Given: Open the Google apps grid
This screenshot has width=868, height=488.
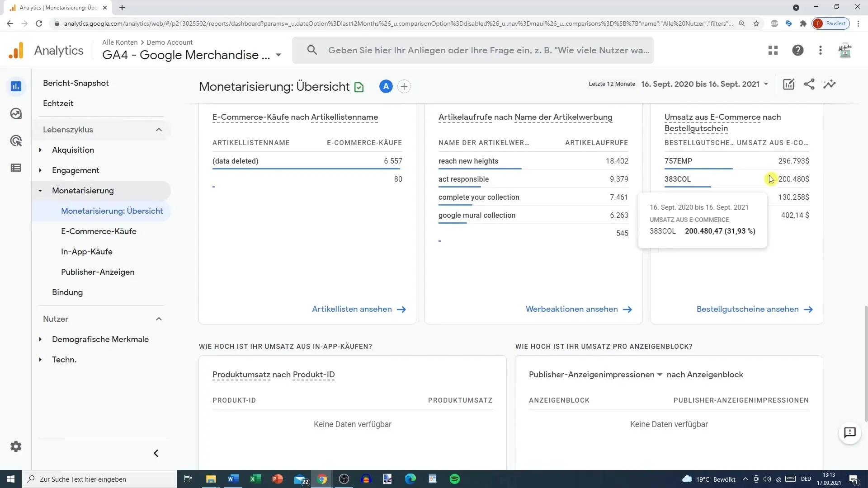Looking at the screenshot, I should pyautogui.click(x=773, y=50).
